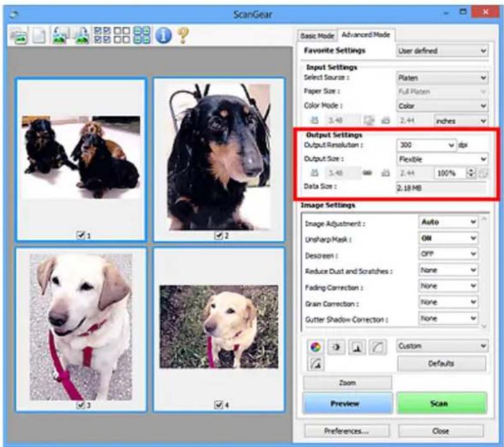The width and height of the screenshot is (504, 447).
Task: Switch to the Advanced Mode tab
Action: [x=366, y=34]
